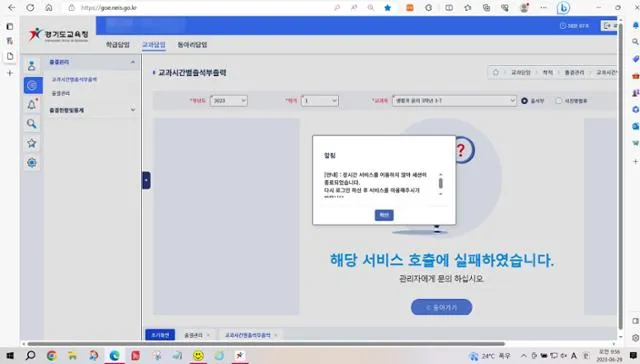Open Chrome from the taskbar
640x364 pixels.
coord(52,356)
